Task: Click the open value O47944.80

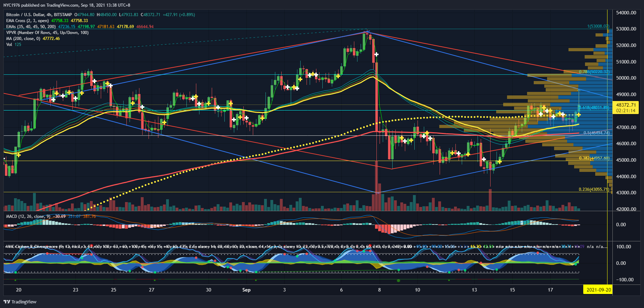Action: click(x=84, y=15)
